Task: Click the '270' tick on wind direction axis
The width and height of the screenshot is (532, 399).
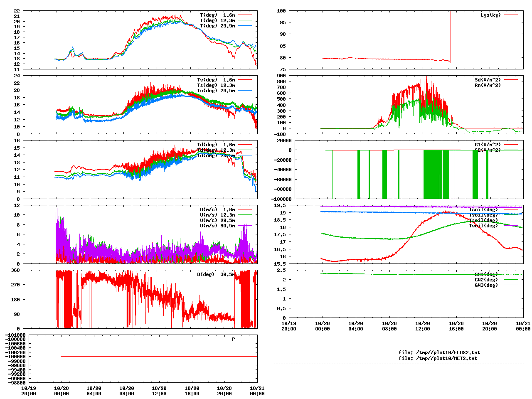Action: [15, 285]
